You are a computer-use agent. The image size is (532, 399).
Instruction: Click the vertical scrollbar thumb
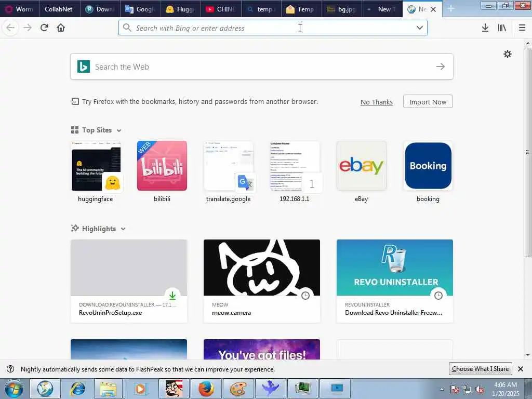pyautogui.click(x=528, y=152)
